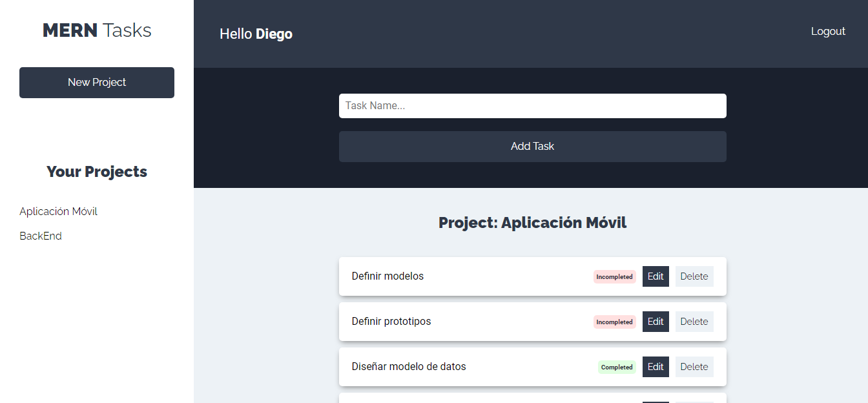Open the Aplicación Móvil project in sidebar

point(58,212)
